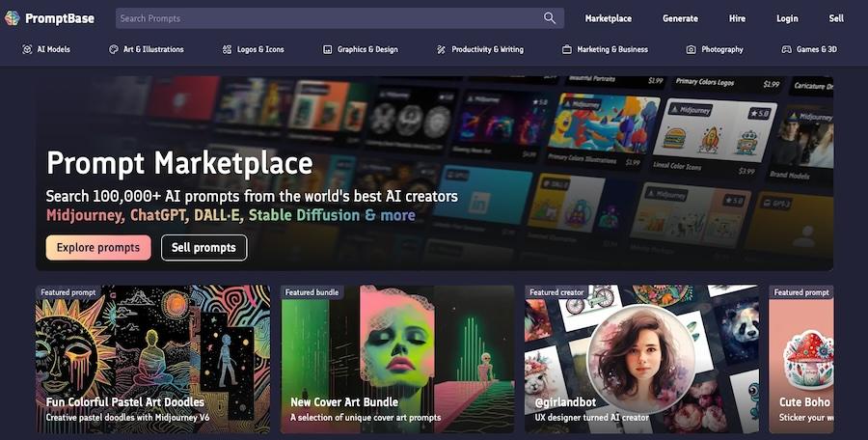Open the Hire menu item
Viewport: 868px width, 440px height.
click(x=737, y=18)
